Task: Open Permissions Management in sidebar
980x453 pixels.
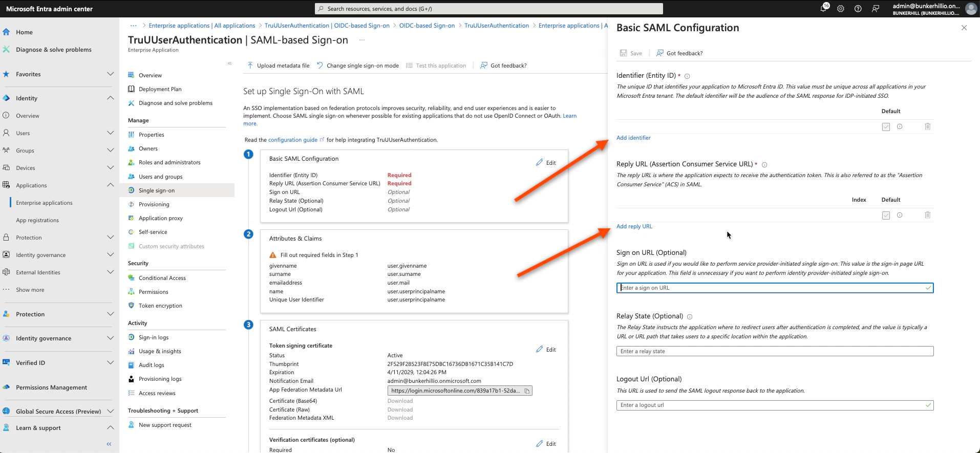Action: click(x=51, y=387)
